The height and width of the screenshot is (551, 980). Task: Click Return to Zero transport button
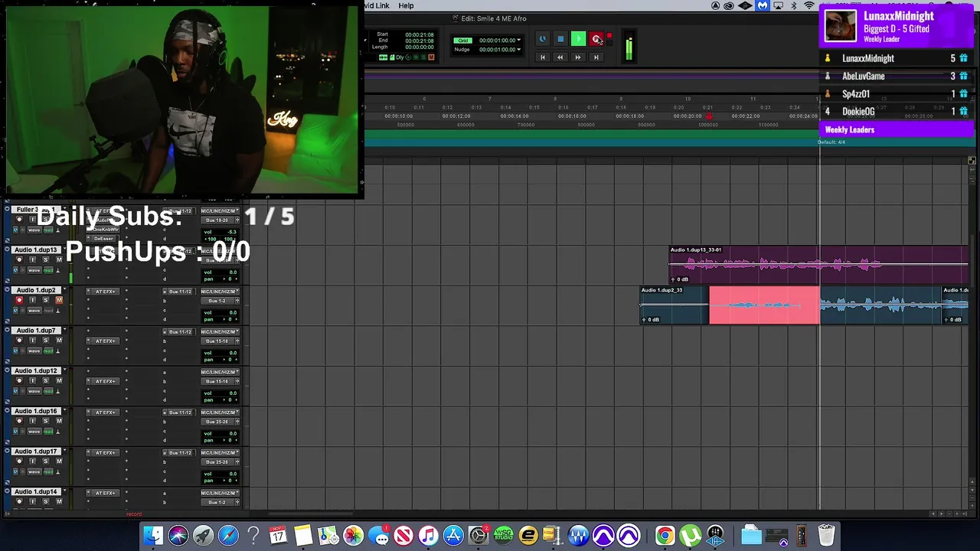point(542,57)
